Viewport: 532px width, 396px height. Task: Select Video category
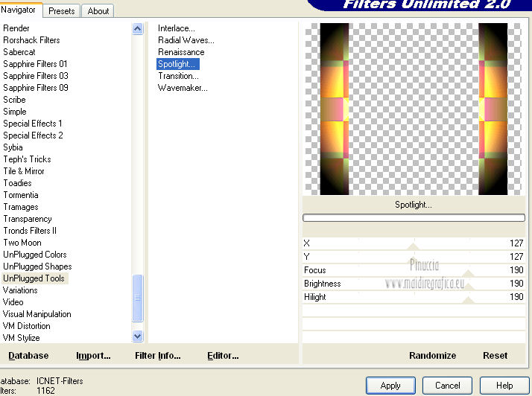coord(13,302)
